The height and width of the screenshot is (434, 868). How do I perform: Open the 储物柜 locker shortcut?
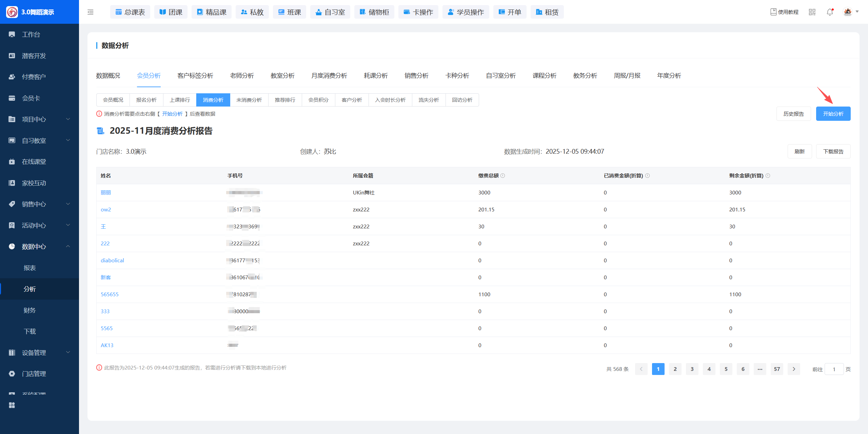click(x=374, y=12)
